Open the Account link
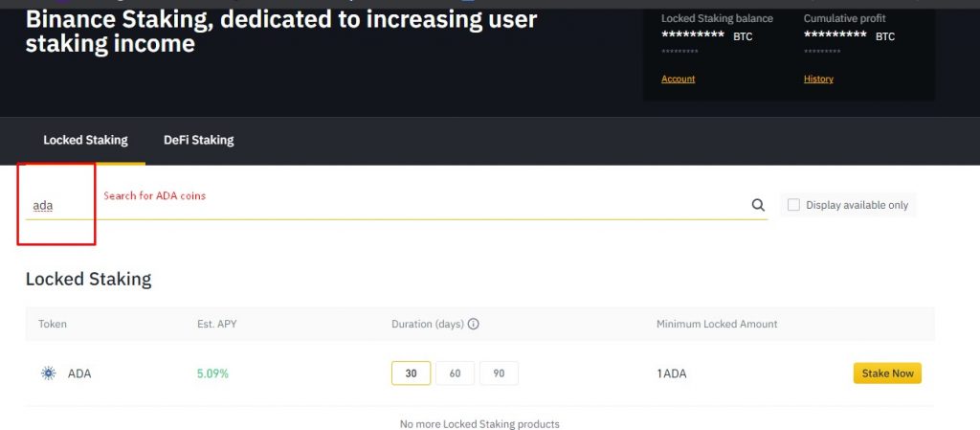 (679, 79)
